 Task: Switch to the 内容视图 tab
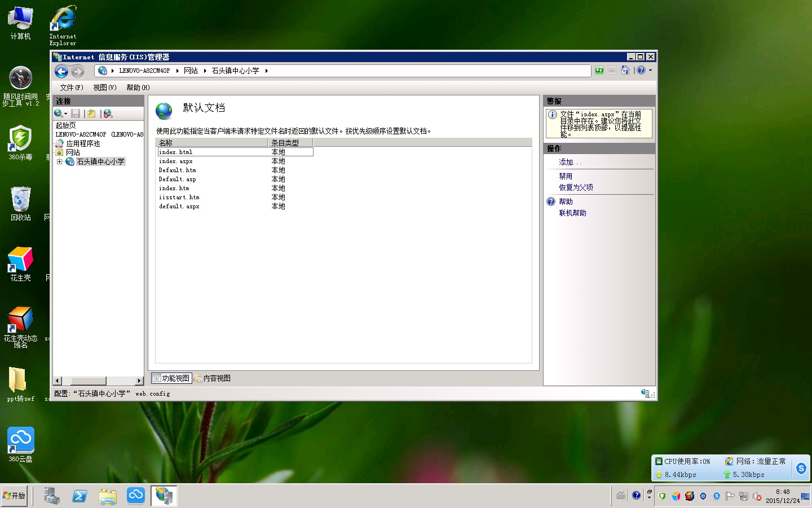pos(213,378)
